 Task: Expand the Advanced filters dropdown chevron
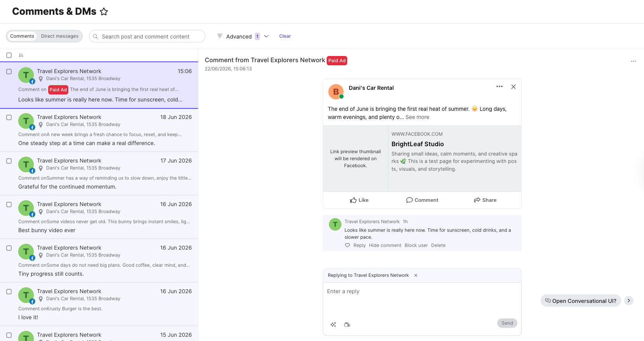pyautogui.click(x=266, y=36)
